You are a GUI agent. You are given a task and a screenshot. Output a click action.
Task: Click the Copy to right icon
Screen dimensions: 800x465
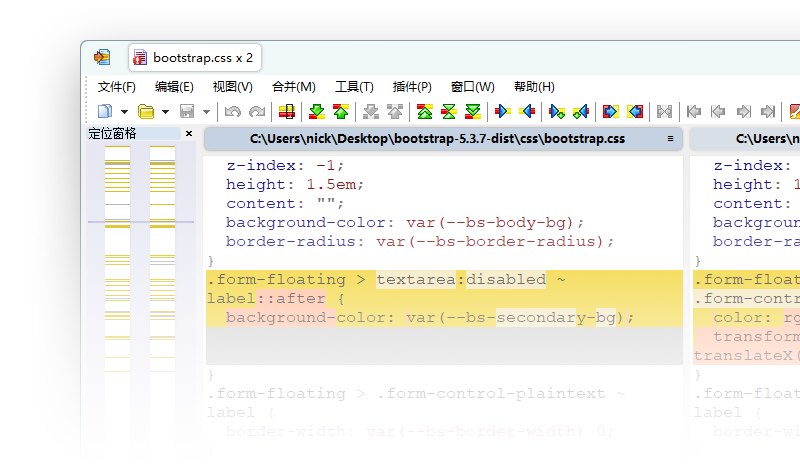503,111
